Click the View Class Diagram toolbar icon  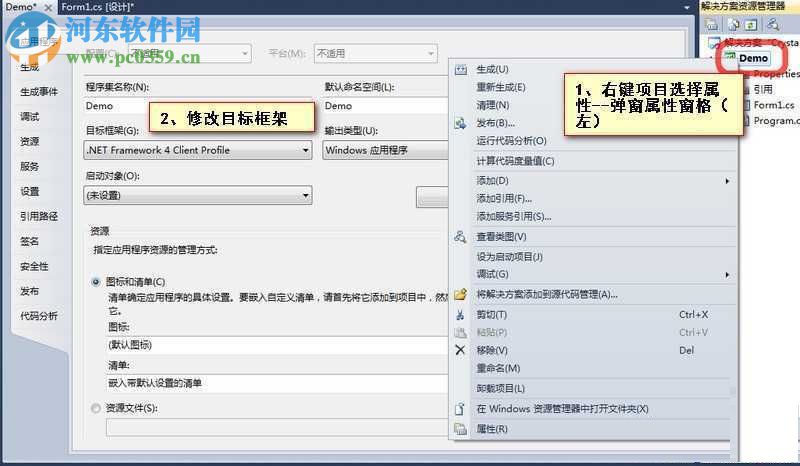[x=773, y=24]
